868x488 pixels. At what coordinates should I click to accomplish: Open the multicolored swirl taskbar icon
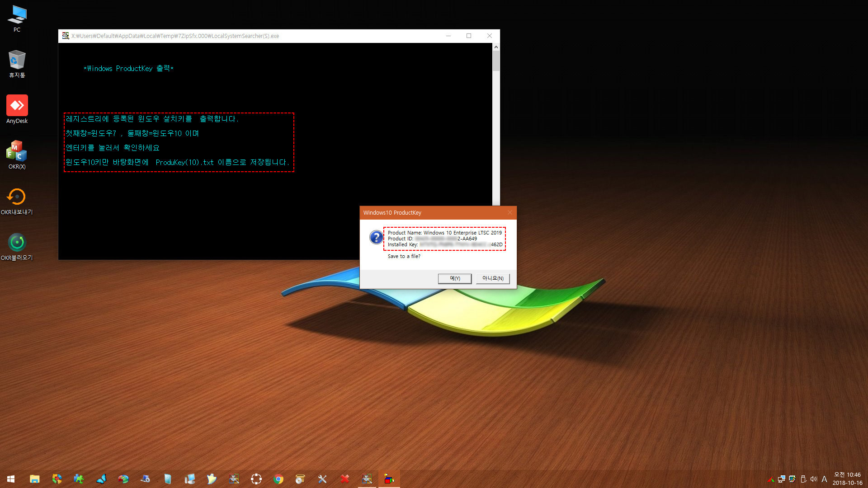click(x=57, y=479)
